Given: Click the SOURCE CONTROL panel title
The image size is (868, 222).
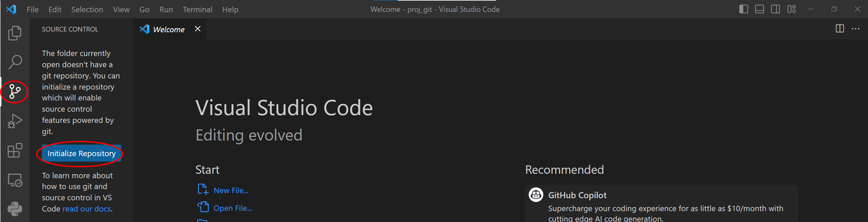Looking at the screenshot, I should (x=70, y=29).
